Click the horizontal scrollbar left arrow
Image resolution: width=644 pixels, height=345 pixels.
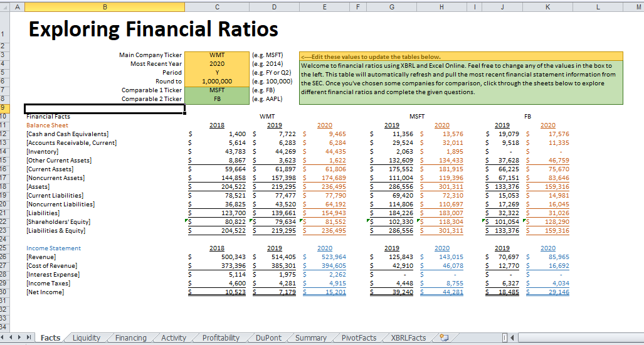pyautogui.click(x=512, y=337)
